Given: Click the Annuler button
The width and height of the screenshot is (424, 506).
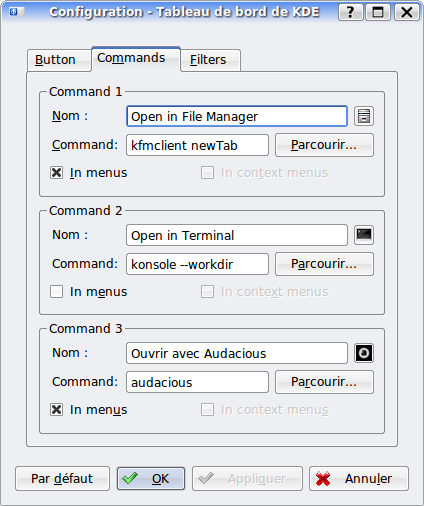Looking at the screenshot, I should tap(359, 479).
